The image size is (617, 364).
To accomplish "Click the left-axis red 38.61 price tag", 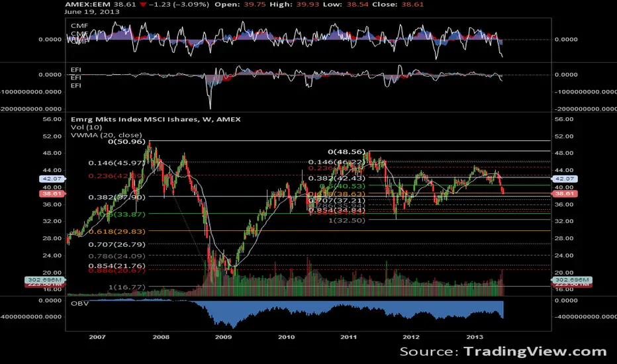I will 52,194.
